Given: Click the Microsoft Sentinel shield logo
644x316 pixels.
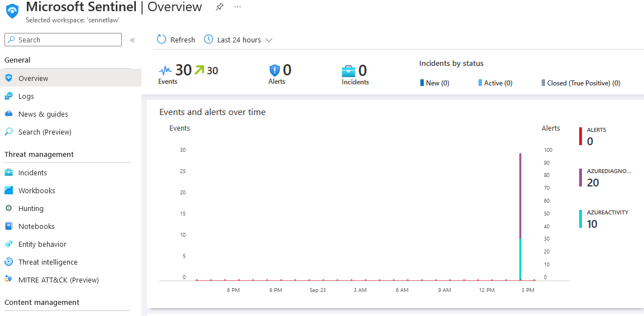Looking at the screenshot, I should 12,11.
